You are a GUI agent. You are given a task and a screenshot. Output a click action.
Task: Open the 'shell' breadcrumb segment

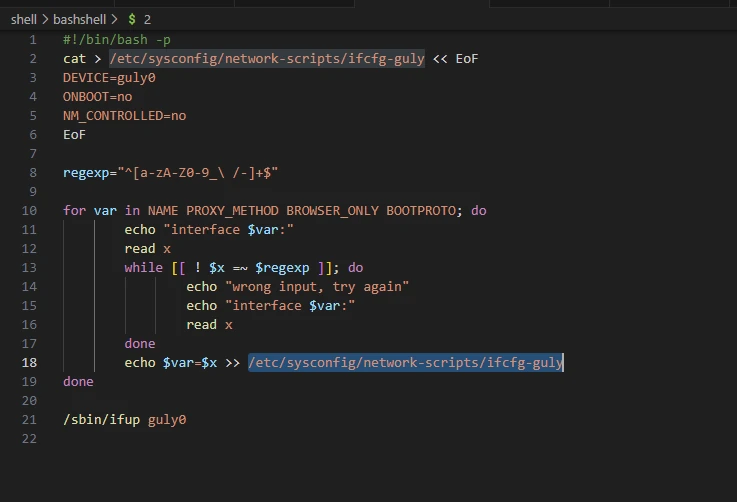tap(24, 19)
